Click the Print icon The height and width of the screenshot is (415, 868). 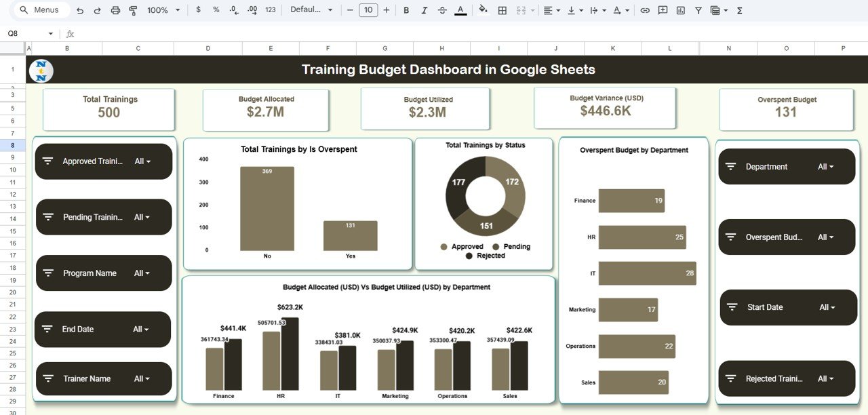click(114, 10)
